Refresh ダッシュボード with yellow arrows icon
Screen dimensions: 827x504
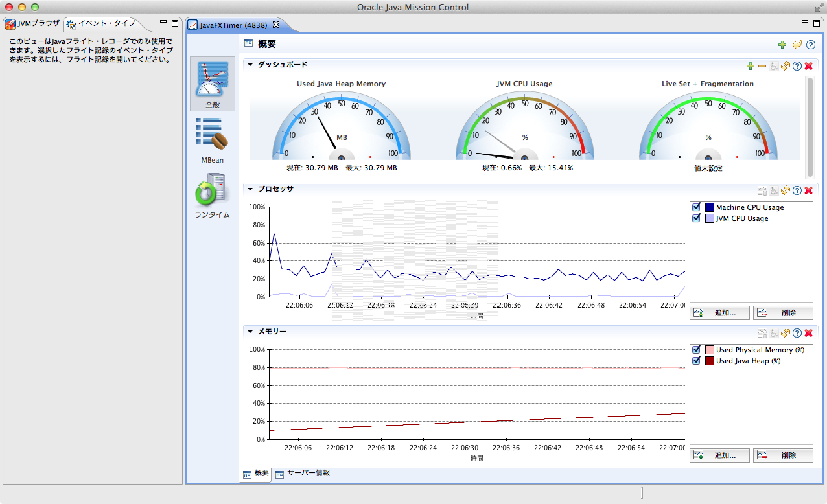pos(786,66)
